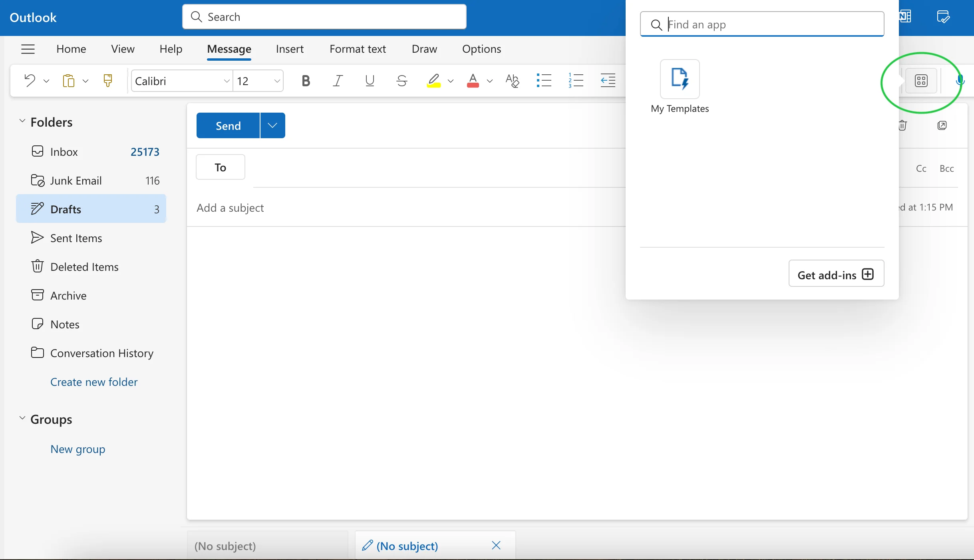Image resolution: width=974 pixels, height=560 pixels.
Task: Toggle numbered list
Action: coord(576,81)
